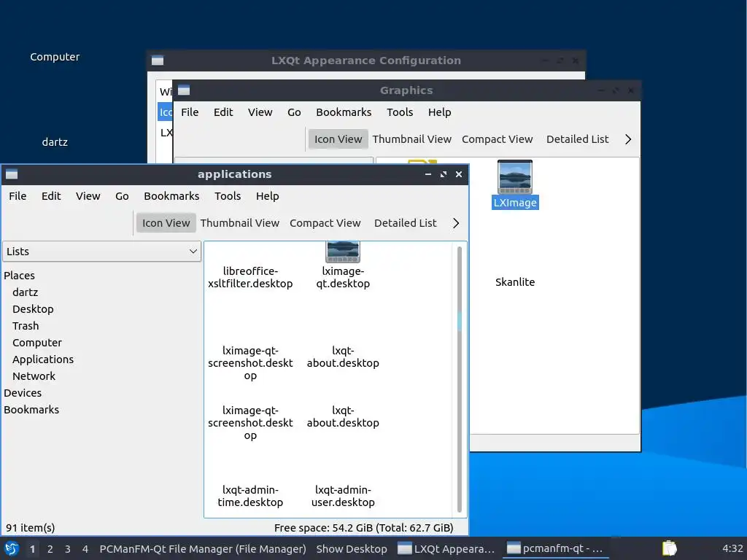This screenshot has height=560, width=747.
Task: Open Go menu in applications window
Action: [122, 196]
